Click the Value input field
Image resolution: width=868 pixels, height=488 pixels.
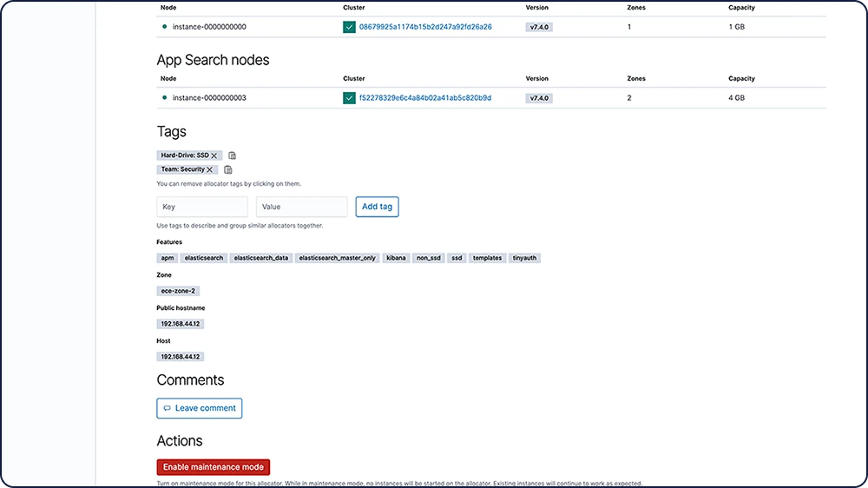coord(302,207)
